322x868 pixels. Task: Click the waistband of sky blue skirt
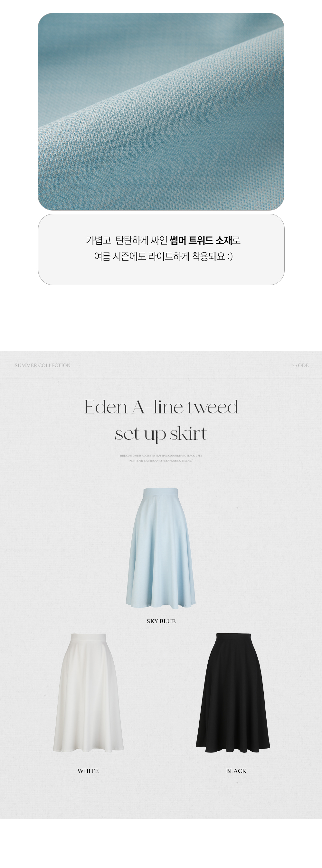[160, 492]
